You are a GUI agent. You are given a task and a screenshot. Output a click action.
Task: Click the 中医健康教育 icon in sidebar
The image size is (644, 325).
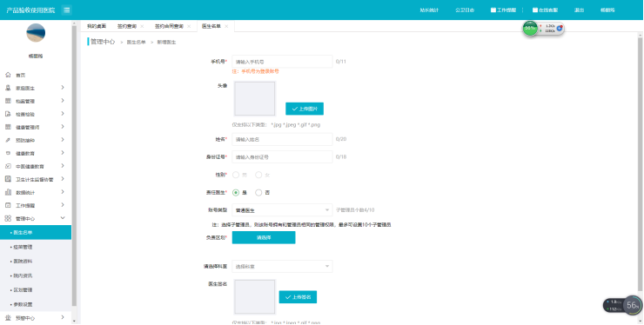click(x=8, y=166)
